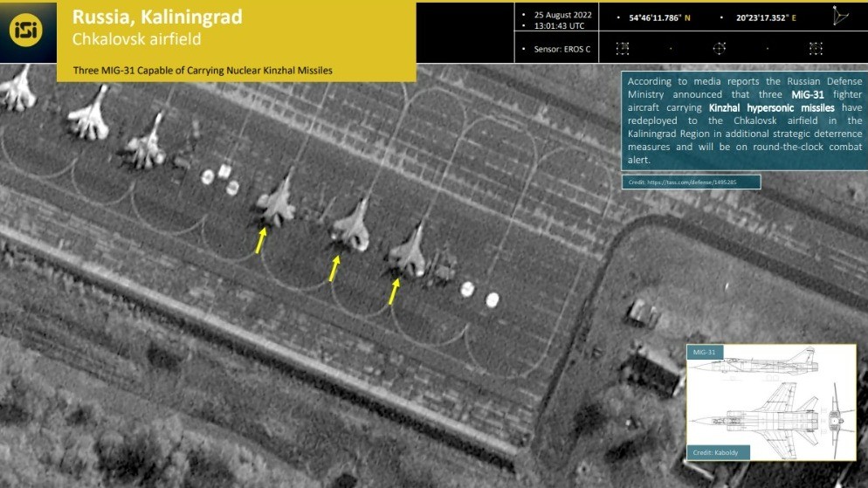Select the "Chkalovsk airfield" subtitle
The height and width of the screenshot is (488, 868).
[x=137, y=39]
